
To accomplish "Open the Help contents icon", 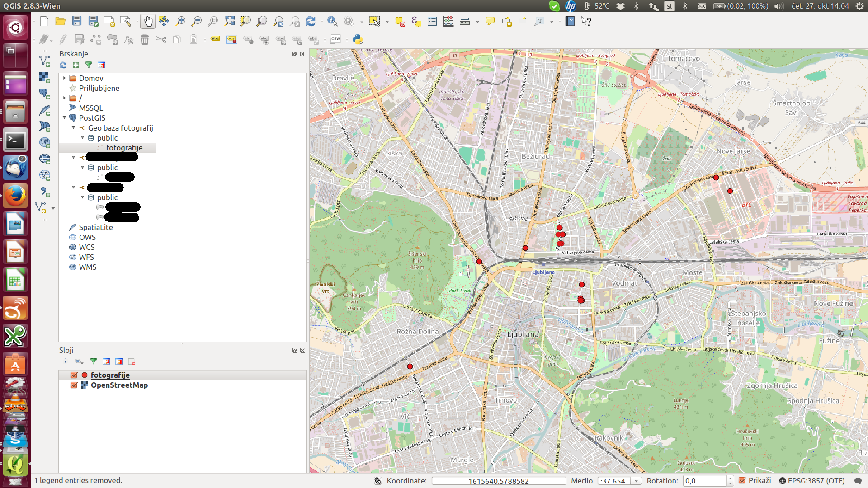I will point(570,21).
